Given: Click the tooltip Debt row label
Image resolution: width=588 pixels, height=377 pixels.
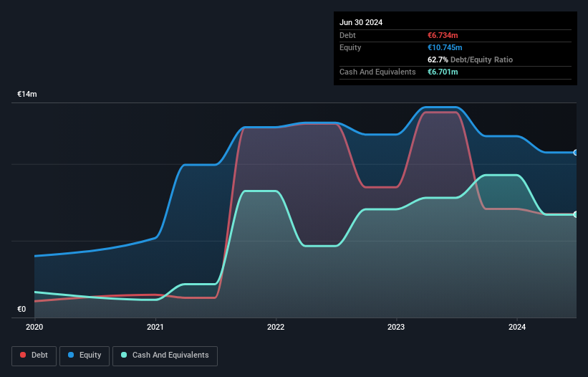Looking at the screenshot, I should tap(347, 35).
